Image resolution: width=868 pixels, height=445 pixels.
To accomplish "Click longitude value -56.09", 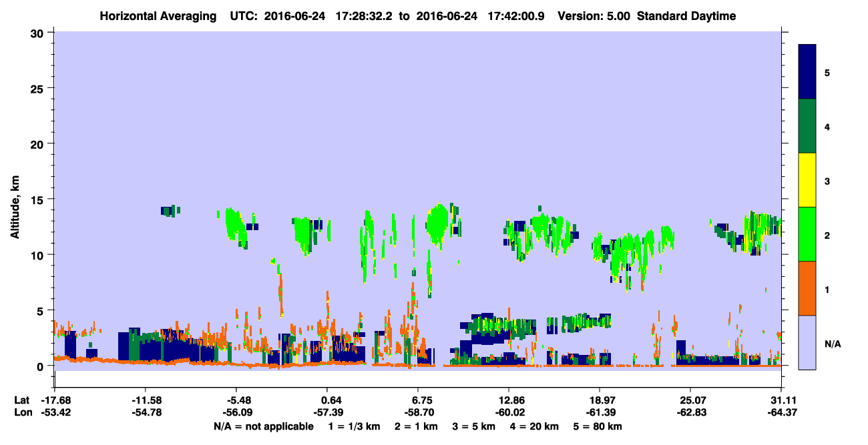I will (x=236, y=412).
